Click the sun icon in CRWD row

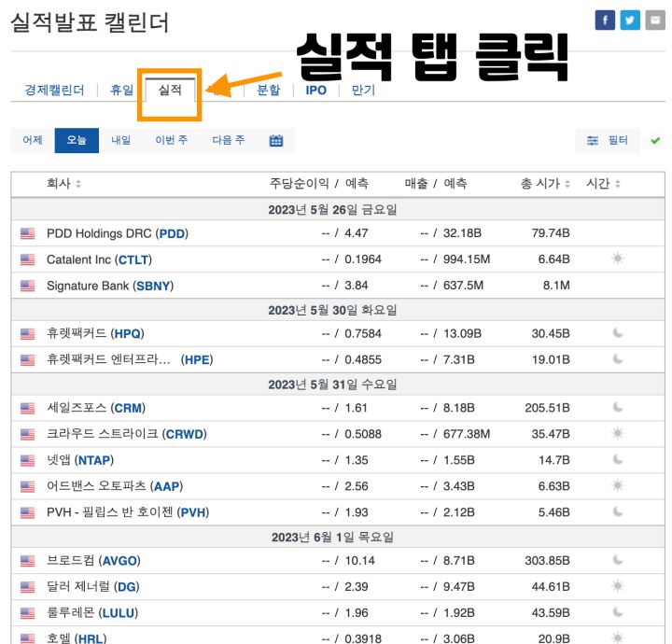pos(618,433)
